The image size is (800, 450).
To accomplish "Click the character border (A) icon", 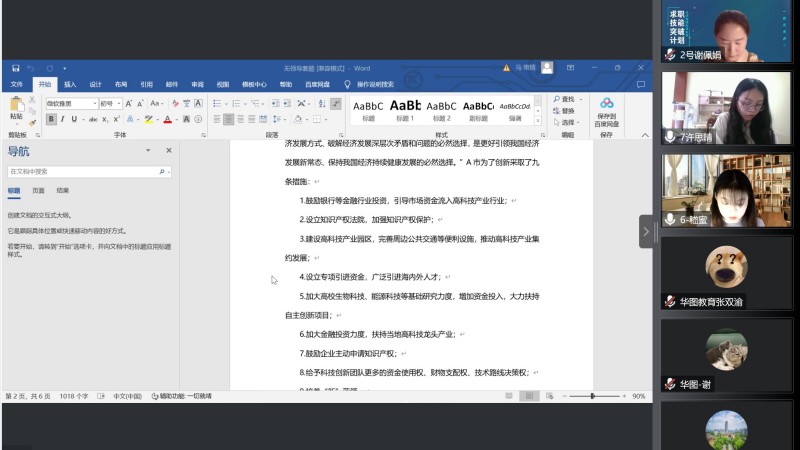I will [x=198, y=104].
